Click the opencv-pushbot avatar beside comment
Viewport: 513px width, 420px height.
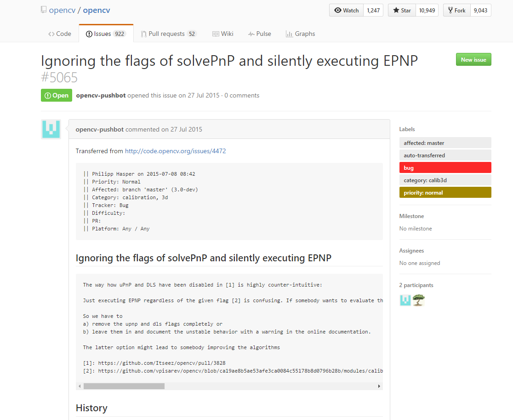click(x=51, y=129)
